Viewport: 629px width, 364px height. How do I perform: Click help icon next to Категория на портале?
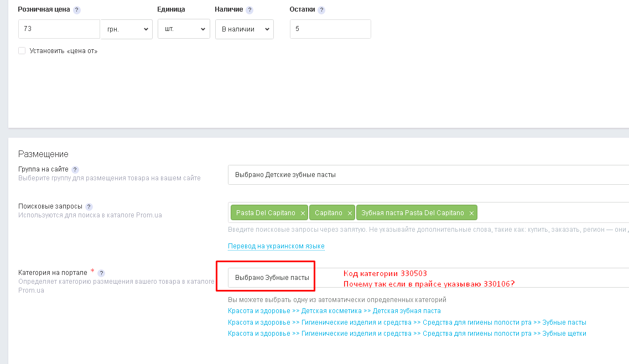coord(101,273)
